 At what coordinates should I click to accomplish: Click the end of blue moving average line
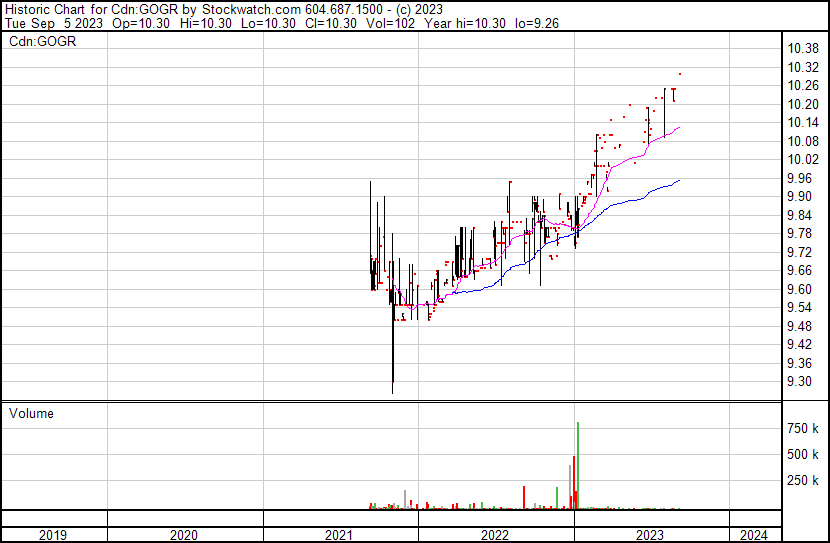click(679, 180)
